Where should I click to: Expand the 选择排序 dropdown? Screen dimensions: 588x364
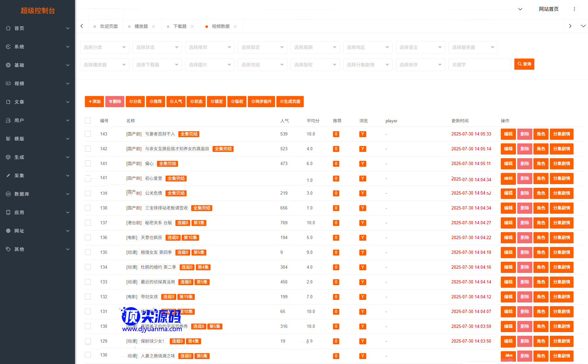click(420, 65)
